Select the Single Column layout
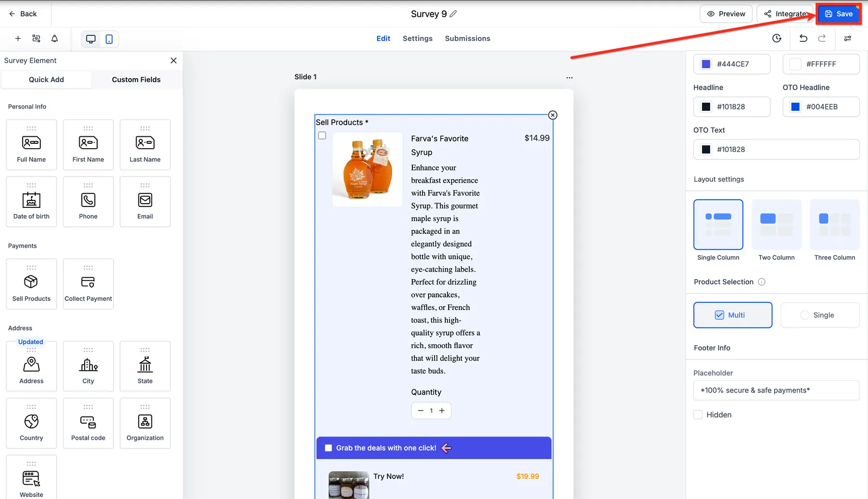Viewport: 868px width, 499px height. pos(718,224)
